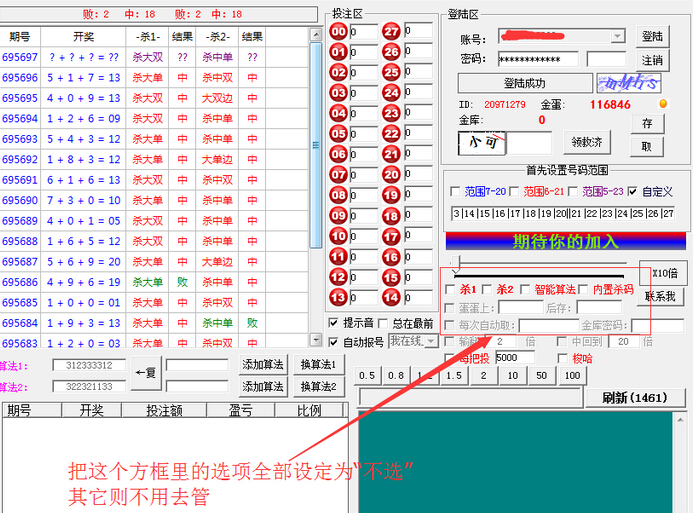
Task: Click the results list scrollbar thumb
Action: [x=316, y=145]
